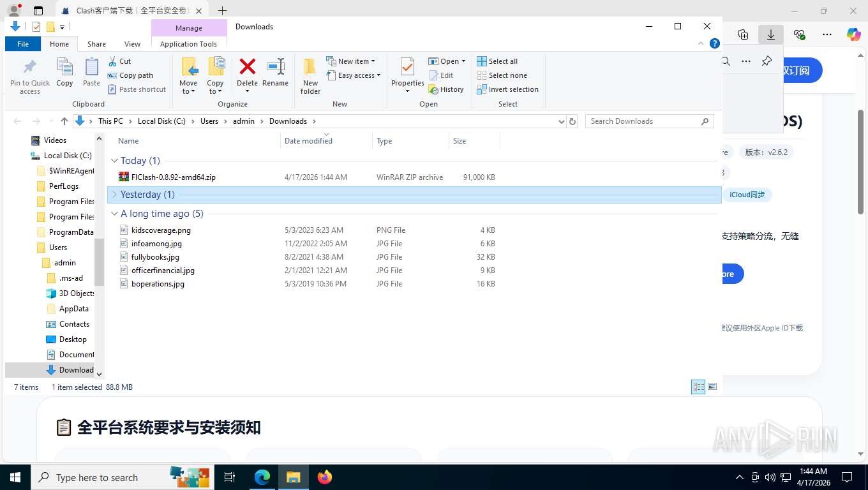
Task: Go up one folder level
Action: click(x=64, y=121)
